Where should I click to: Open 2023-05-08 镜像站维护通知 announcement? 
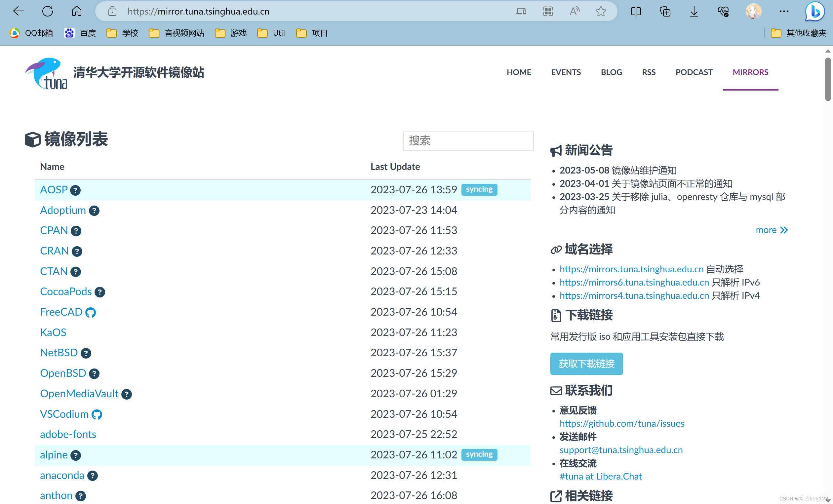click(618, 170)
